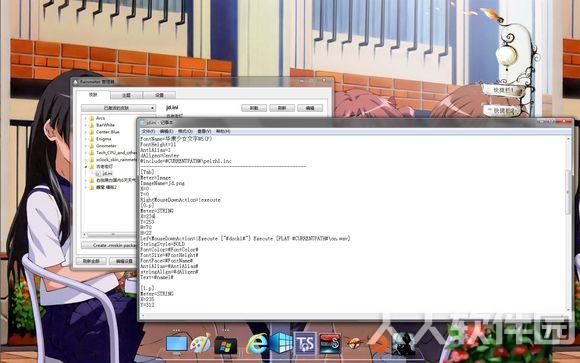Screen dimensions: 580x363
Task: Expand the Arcs folder node
Action: click(86, 118)
